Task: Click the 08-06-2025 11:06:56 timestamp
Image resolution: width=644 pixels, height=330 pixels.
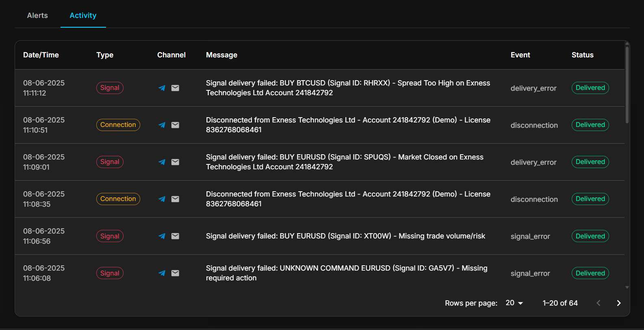Action: coord(44,236)
